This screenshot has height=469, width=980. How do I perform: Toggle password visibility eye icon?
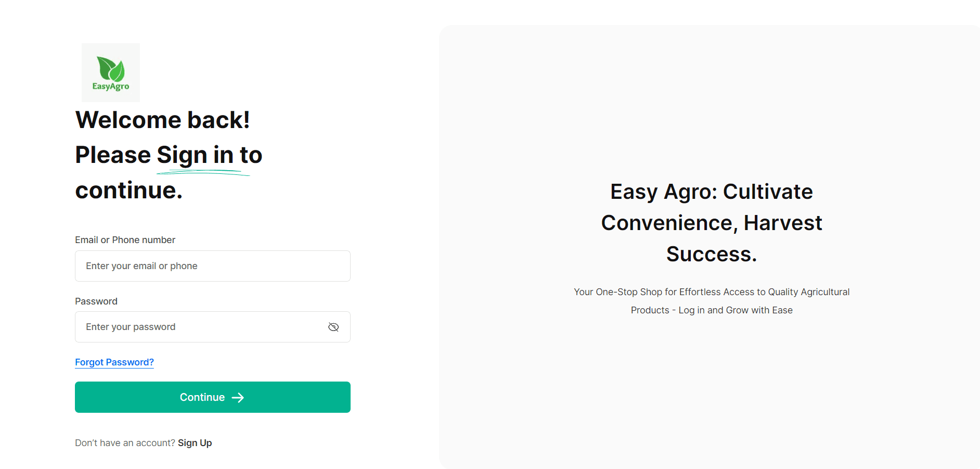[x=333, y=327]
